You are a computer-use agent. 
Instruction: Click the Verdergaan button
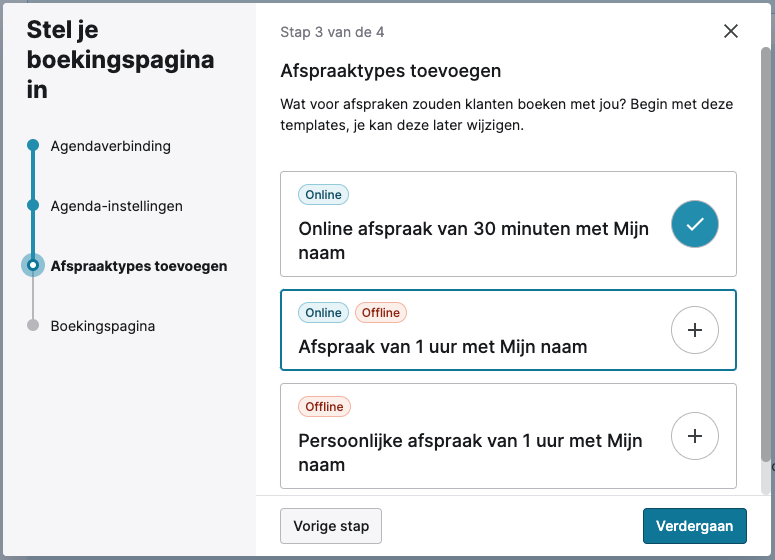point(694,526)
